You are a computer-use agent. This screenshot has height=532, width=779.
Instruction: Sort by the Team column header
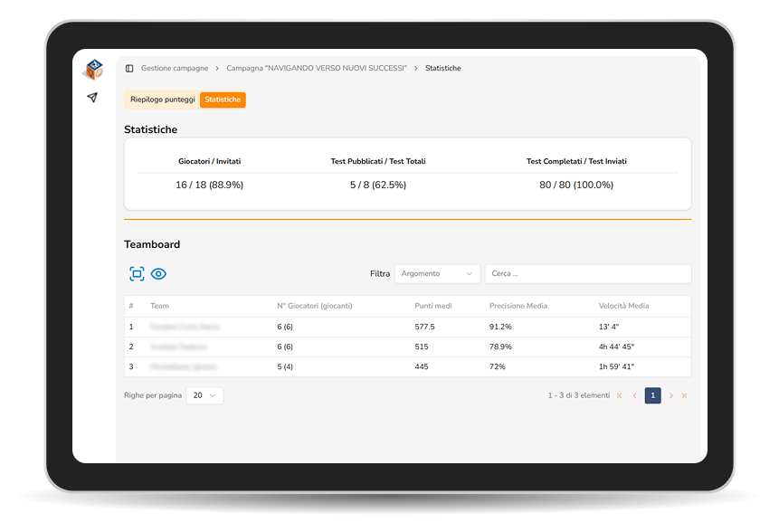159,306
